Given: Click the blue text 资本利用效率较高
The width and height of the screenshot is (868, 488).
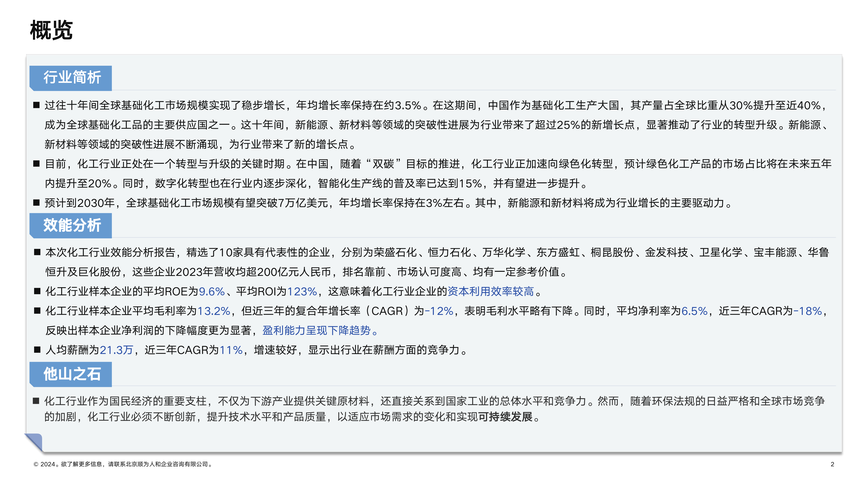Looking at the screenshot, I should point(491,291).
